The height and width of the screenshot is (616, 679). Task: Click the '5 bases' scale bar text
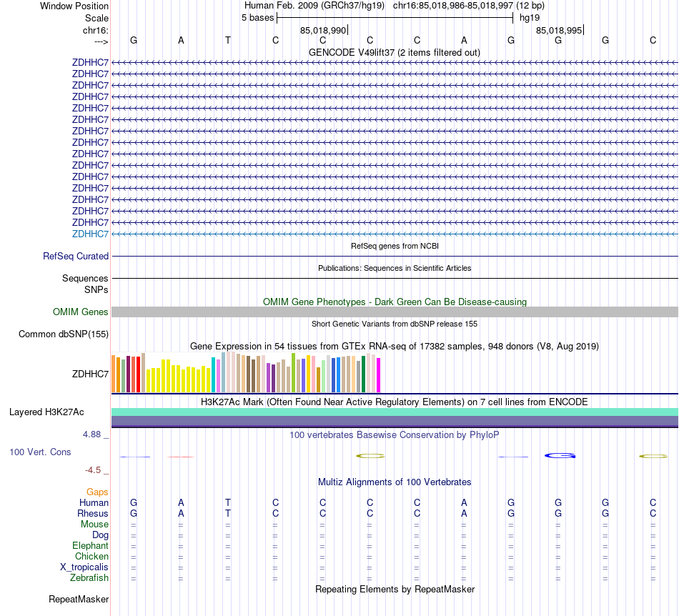click(x=257, y=18)
